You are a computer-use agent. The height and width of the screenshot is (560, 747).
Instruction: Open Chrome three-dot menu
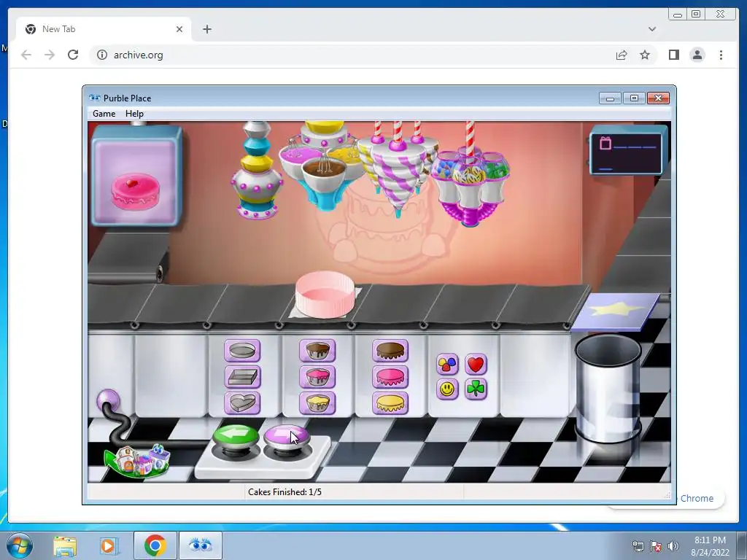coord(721,55)
